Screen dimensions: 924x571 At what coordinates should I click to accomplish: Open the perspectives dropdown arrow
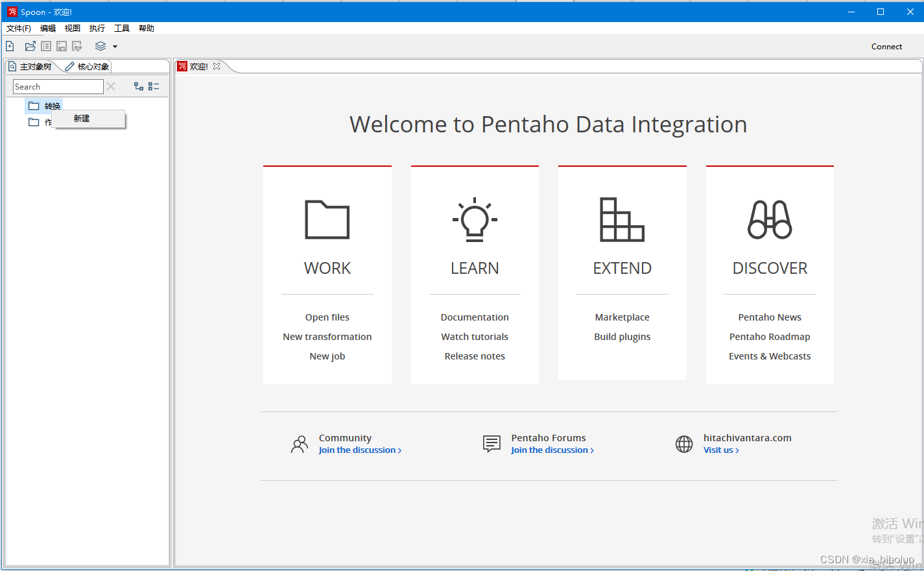tap(115, 47)
